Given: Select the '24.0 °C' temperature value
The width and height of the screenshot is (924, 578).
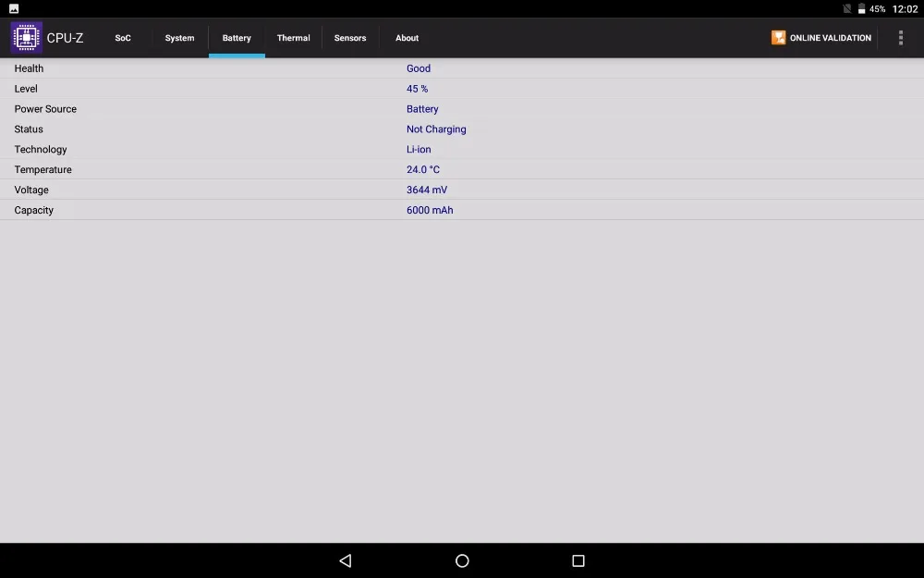Looking at the screenshot, I should click(423, 170).
